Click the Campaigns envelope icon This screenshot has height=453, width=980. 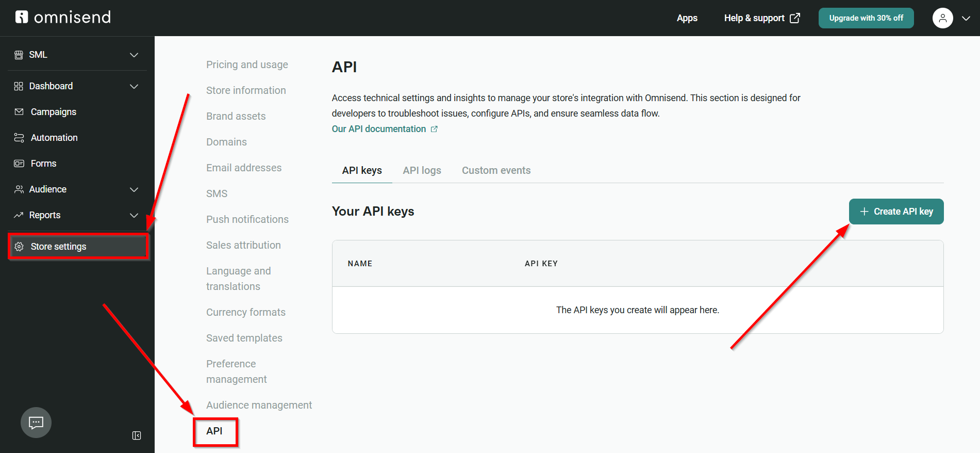coord(19,112)
